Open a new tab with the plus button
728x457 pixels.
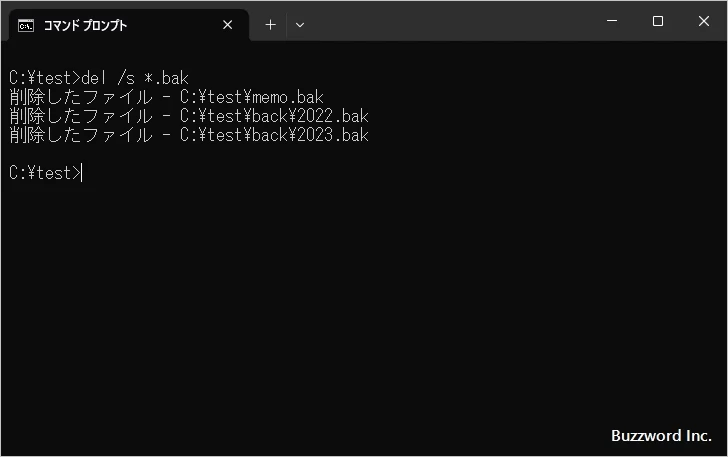270,25
